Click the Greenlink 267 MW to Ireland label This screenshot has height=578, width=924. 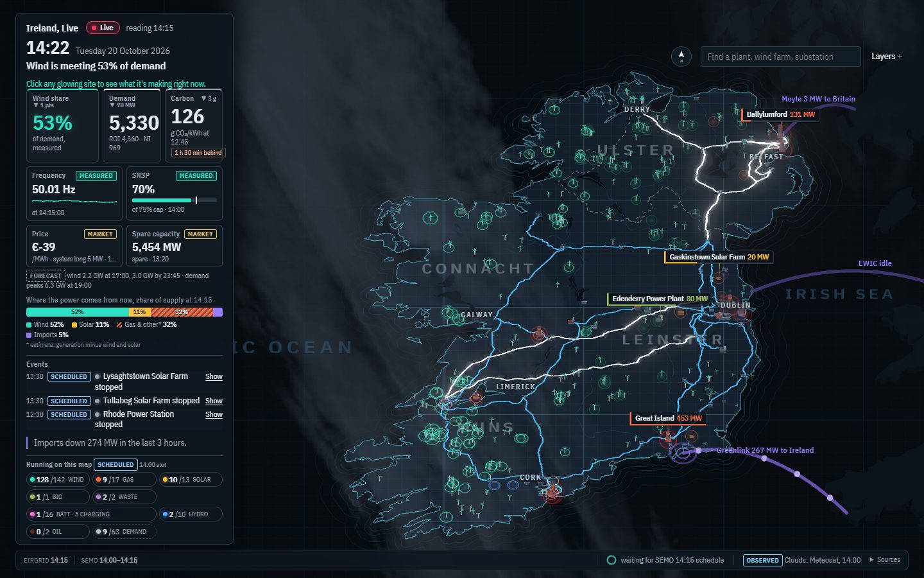pyautogui.click(x=765, y=450)
